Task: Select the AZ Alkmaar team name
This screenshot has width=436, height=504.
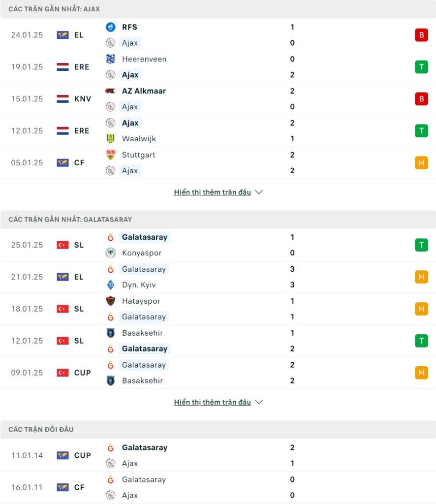Action: point(144,91)
